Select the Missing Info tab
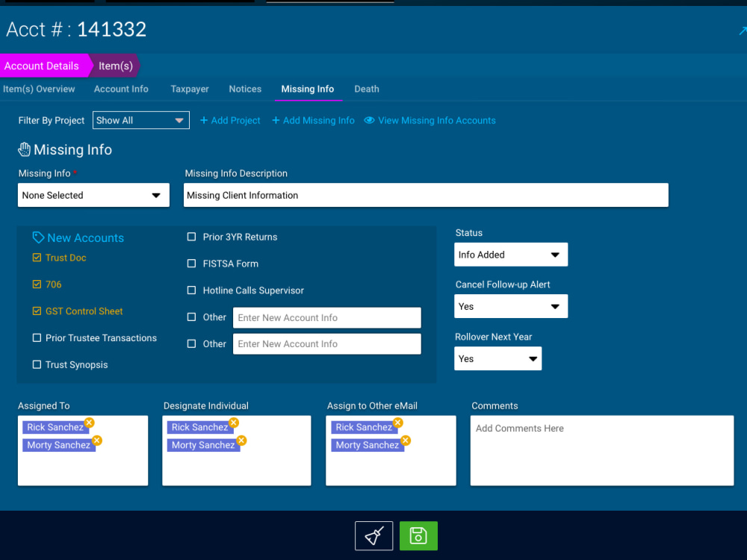The width and height of the screenshot is (747, 560). click(x=307, y=89)
